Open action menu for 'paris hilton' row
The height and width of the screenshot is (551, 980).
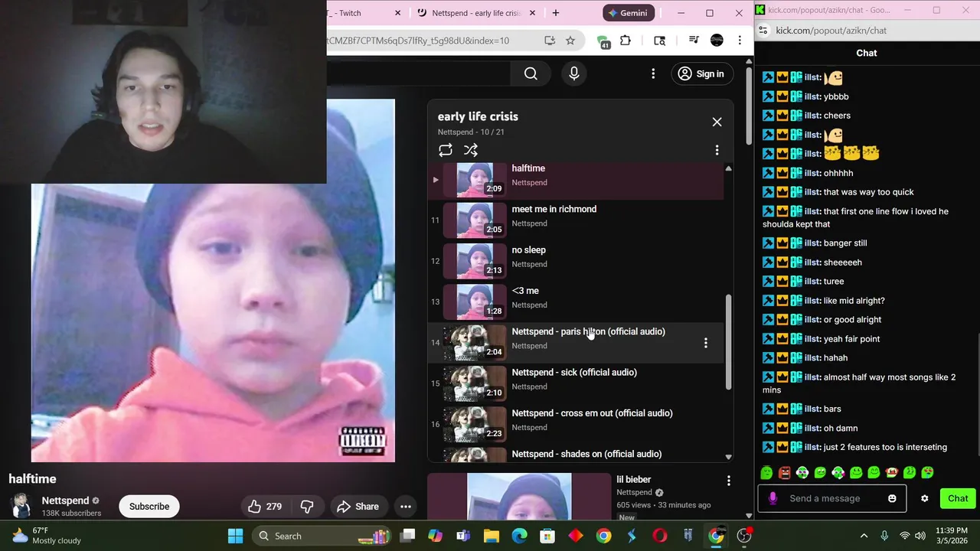[x=706, y=343]
